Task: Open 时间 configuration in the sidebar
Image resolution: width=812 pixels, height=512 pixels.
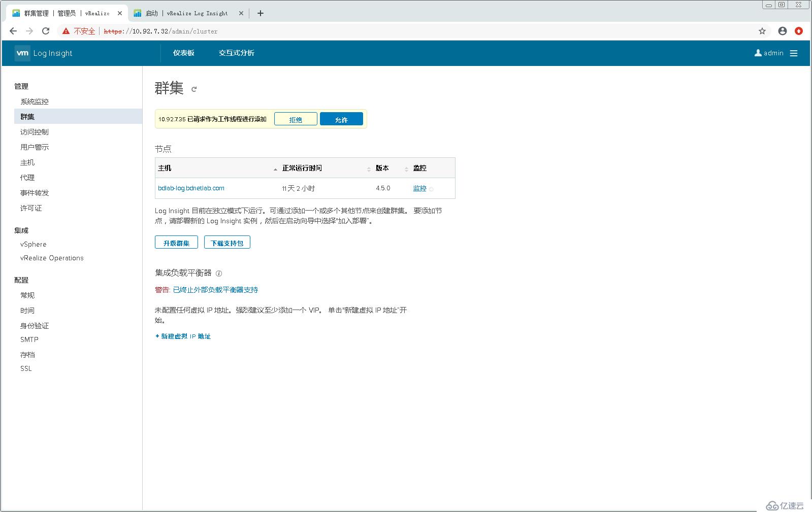Action: click(x=27, y=311)
